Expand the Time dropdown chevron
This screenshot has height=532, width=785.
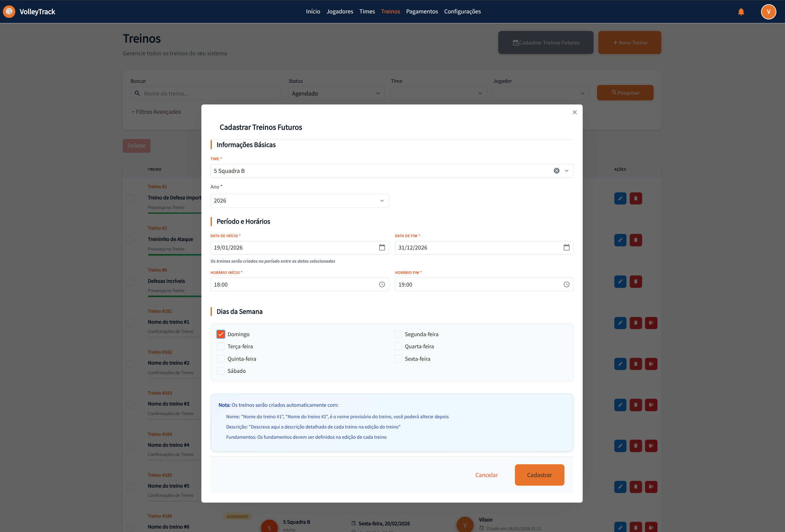566,171
